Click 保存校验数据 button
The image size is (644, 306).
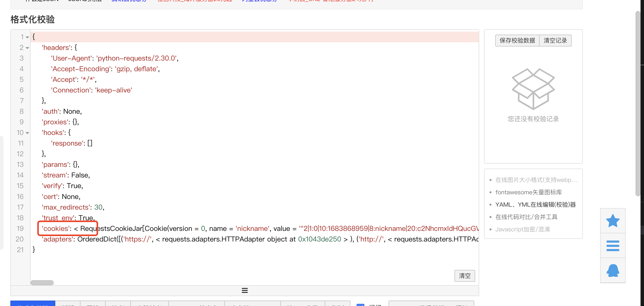point(517,41)
